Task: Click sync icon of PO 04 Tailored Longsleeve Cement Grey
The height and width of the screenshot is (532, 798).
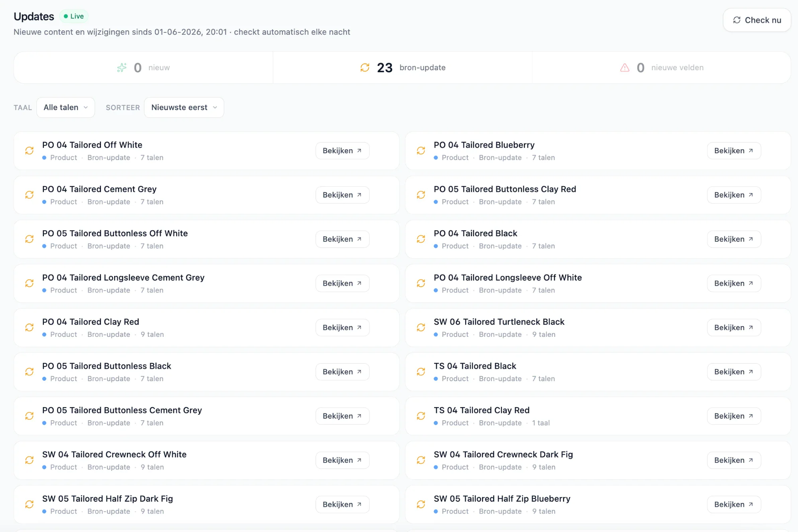Action: tap(30, 283)
